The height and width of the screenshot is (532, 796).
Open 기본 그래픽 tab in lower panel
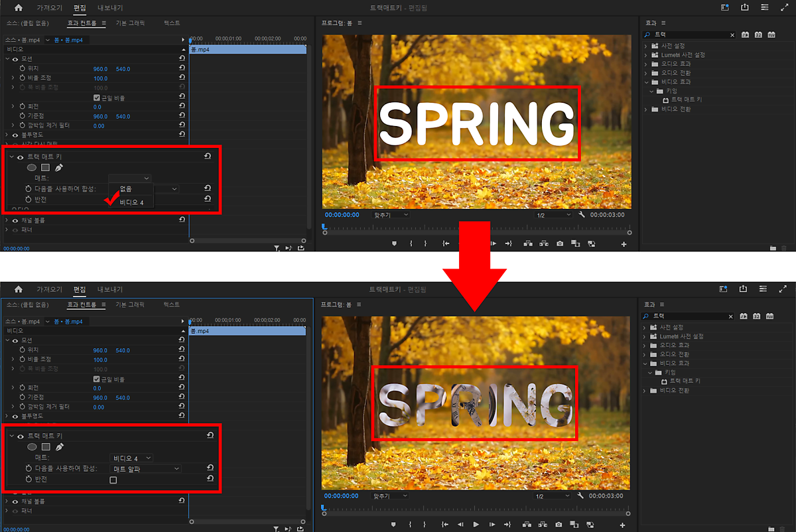click(x=130, y=304)
